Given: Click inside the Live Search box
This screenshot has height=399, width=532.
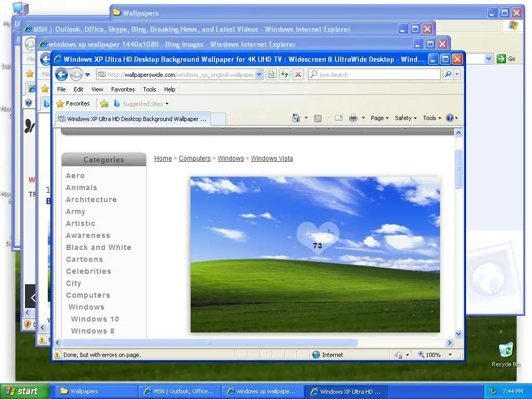Looking at the screenshot, I should [x=375, y=75].
